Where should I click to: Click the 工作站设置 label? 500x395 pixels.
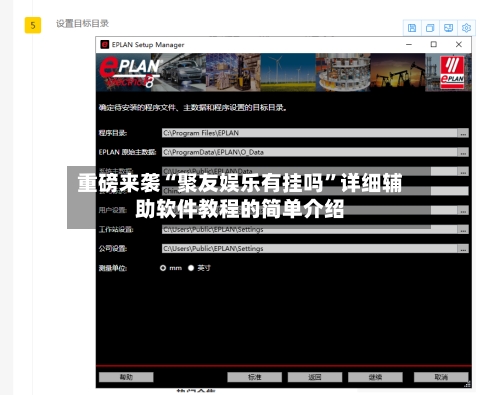point(116,229)
